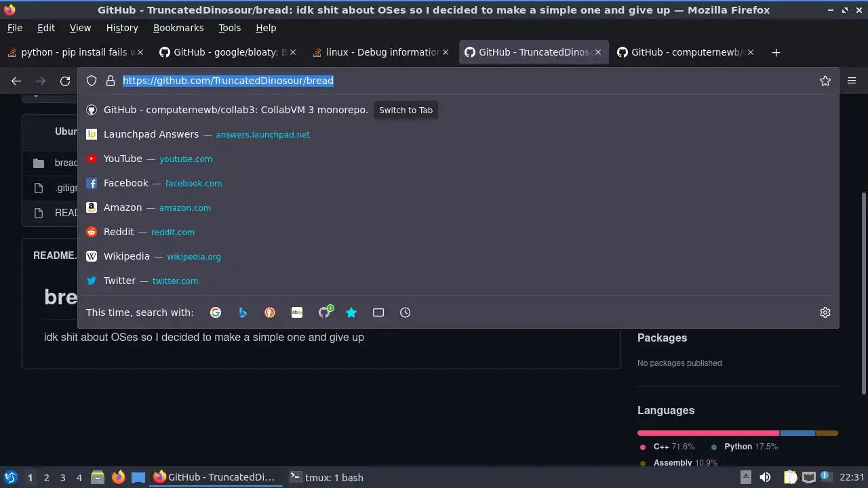Click the 'Packages' heading
868x488 pixels.
click(x=662, y=338)
